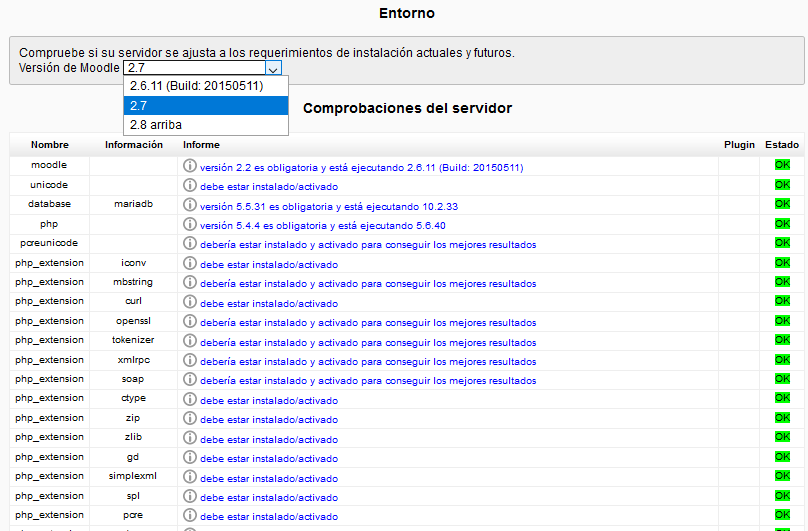Click the simplexml information cell

click(133, 476)
